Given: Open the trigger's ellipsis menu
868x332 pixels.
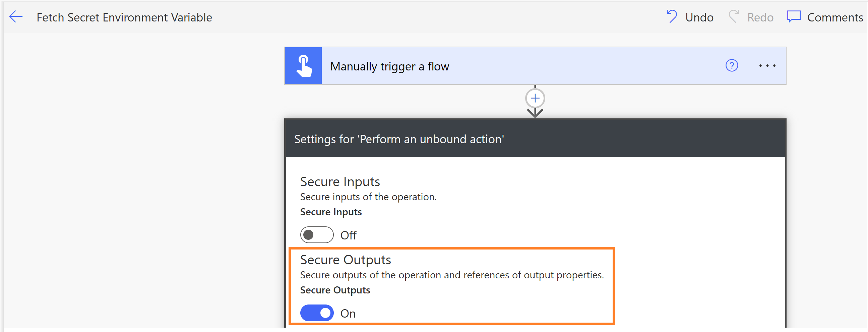Looking at the screenshot, I should pyautogui.click(x=767, y=66).
